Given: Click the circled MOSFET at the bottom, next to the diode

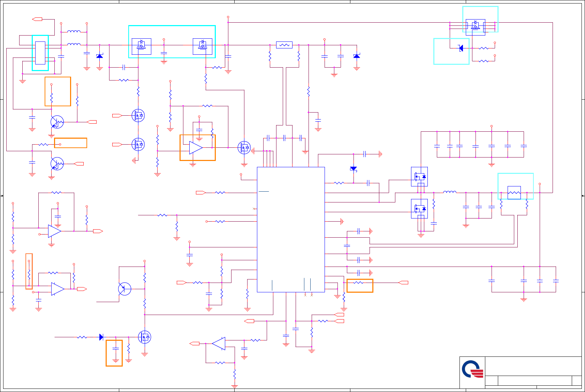Looking at the screenshot, I should coord(144,337).
